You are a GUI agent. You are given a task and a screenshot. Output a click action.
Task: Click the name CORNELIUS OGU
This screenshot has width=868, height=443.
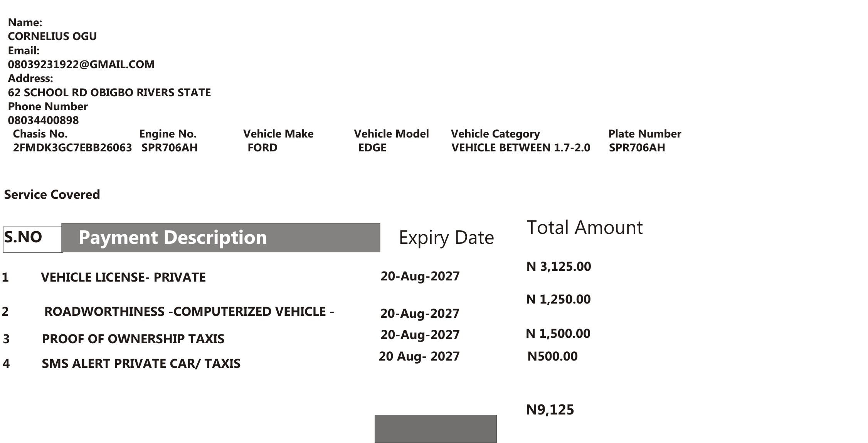(52, 36)
